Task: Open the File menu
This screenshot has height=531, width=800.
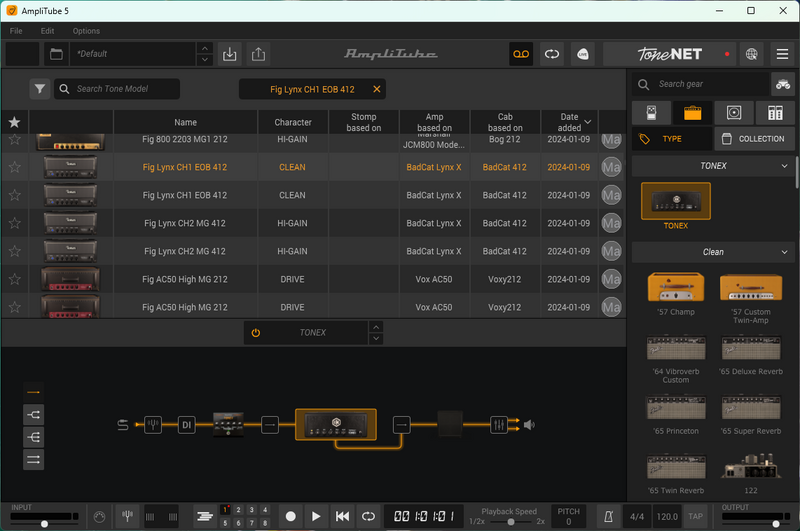Action: pyautogui.click(x=16, y=31)
